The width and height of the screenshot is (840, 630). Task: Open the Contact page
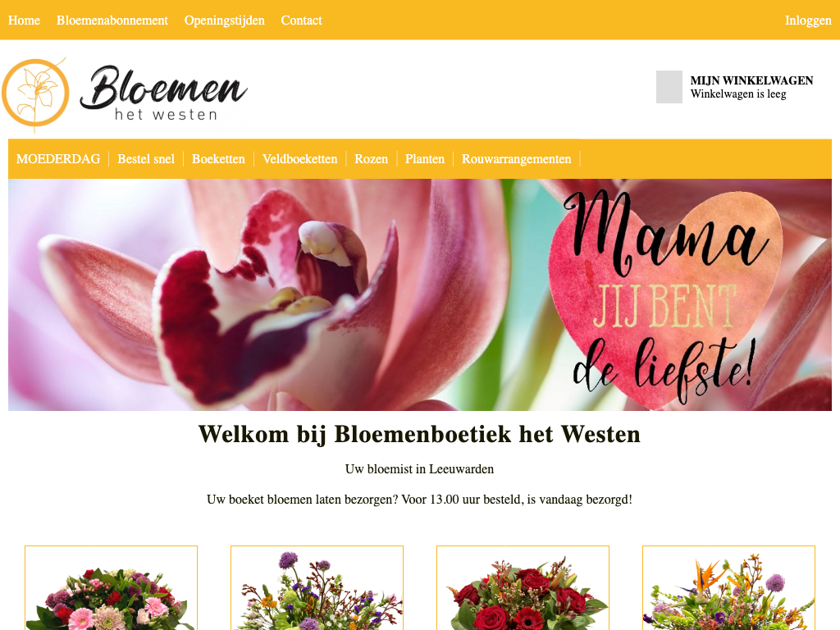[x=302, y=21]
